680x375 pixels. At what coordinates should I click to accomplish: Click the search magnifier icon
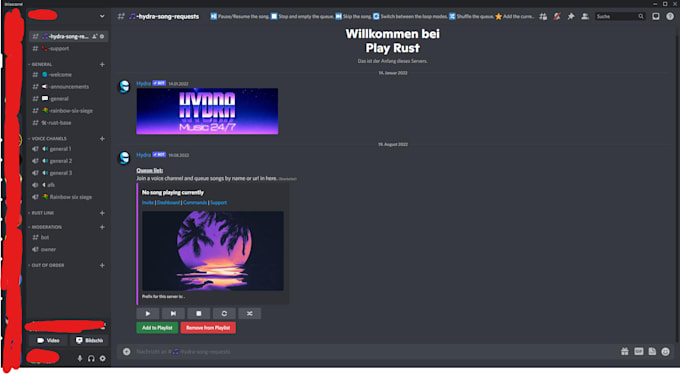point(641,16)
